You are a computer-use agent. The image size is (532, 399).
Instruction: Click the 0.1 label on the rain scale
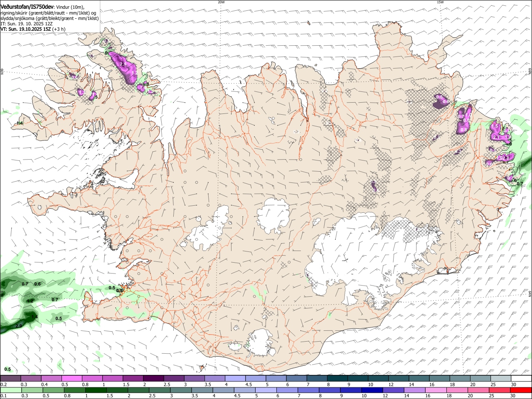tap(3, 396)
